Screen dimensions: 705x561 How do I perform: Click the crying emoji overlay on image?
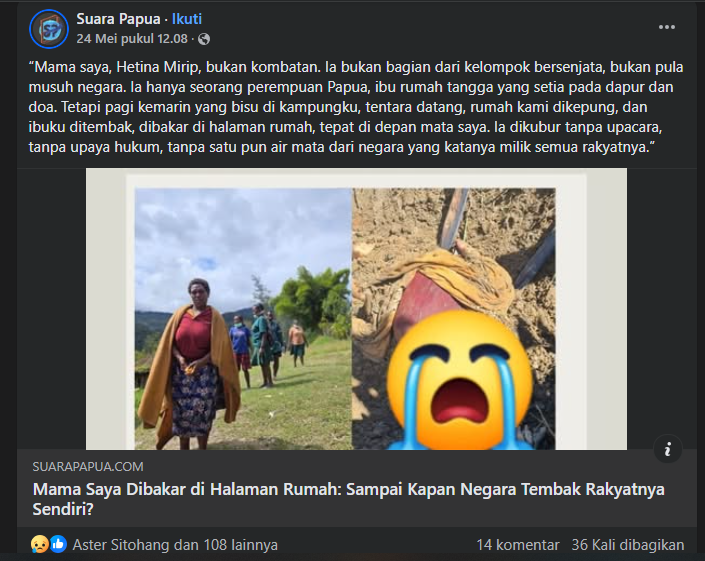tap(460, 382)
